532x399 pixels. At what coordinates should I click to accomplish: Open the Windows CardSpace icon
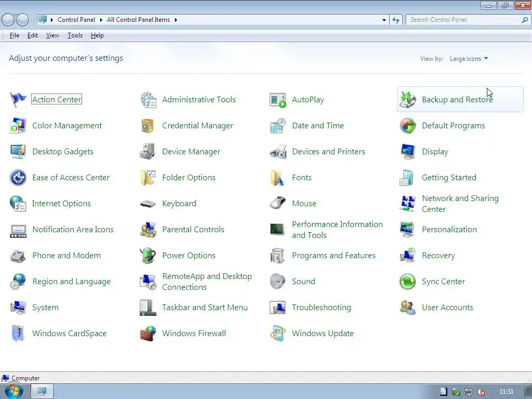[18, 333]
